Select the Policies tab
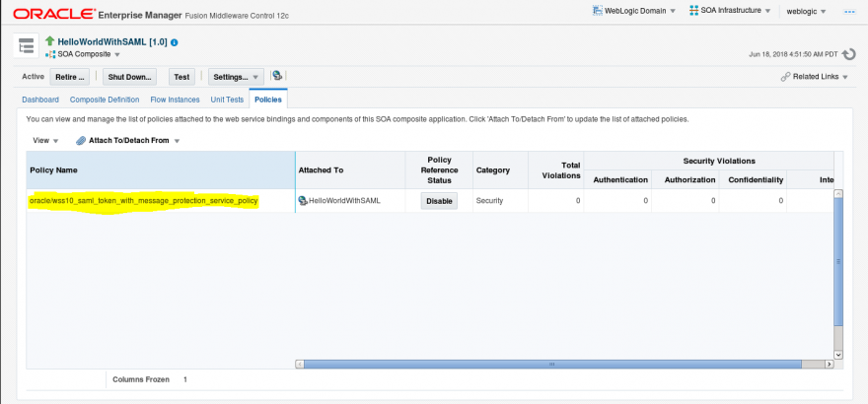This screenshot has height=404, width=868. 268,100
